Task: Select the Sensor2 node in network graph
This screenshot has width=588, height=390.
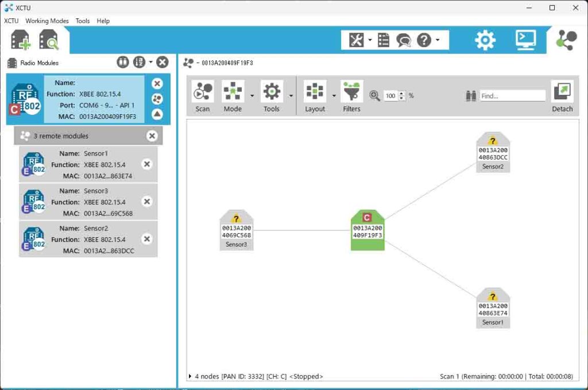Action: (493, 152)
